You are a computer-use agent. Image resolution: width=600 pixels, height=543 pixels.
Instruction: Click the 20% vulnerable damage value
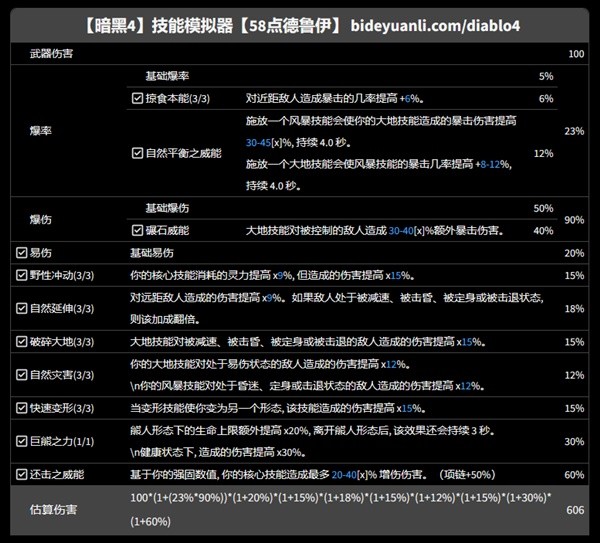(574, 253)
